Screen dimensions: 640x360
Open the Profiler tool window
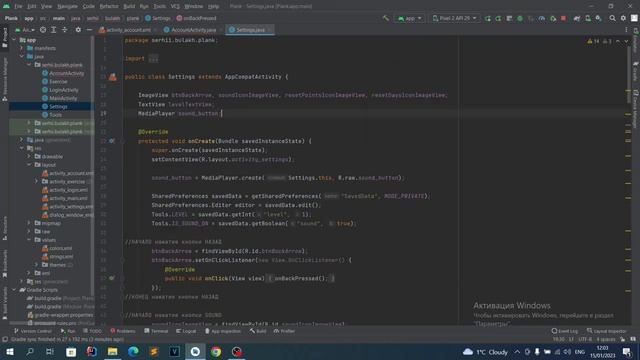(x=284, y=331)
